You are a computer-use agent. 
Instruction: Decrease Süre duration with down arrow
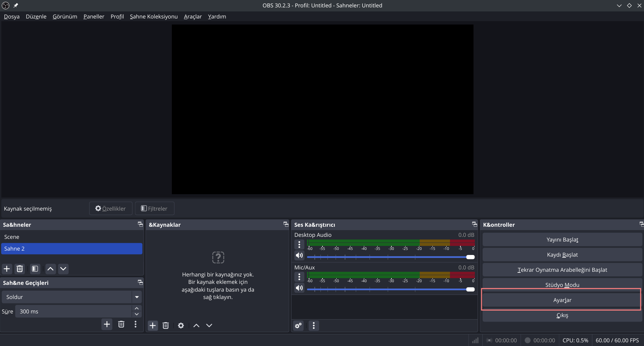click(x=137, y=314)
